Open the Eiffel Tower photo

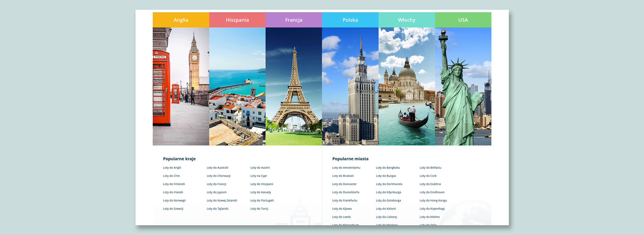click(x=293, y=86)
